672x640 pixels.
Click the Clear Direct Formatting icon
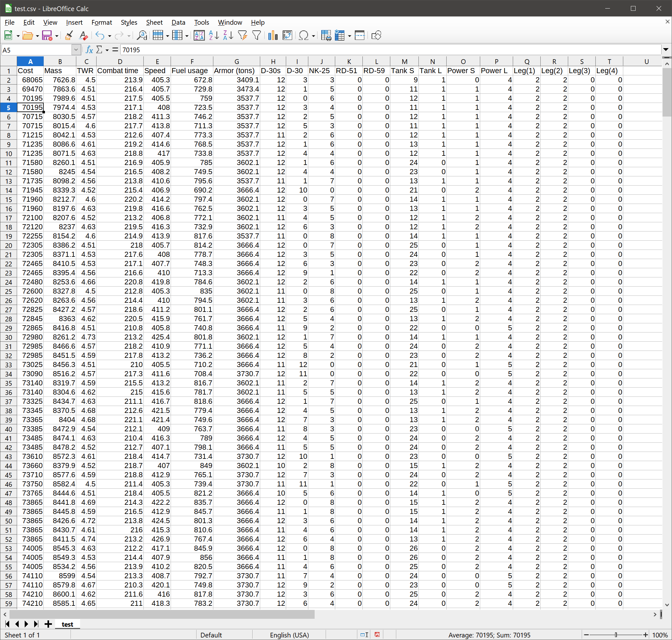point(84,35)
